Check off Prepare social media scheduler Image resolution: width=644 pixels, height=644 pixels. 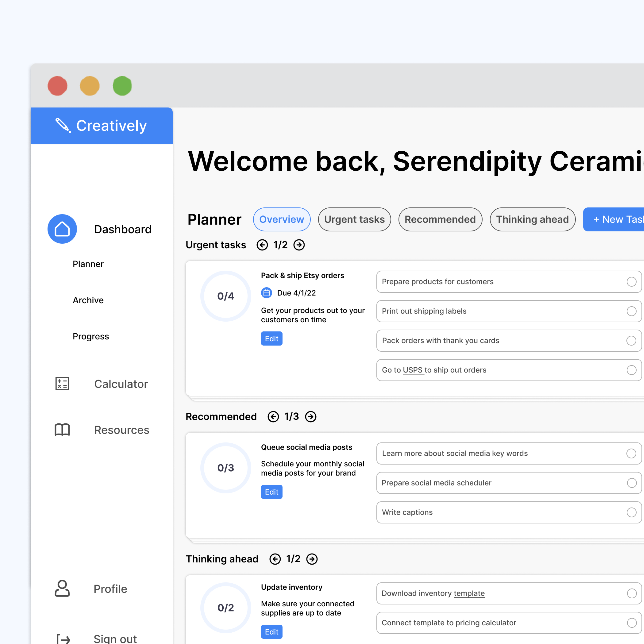click(x=632, y=483)
